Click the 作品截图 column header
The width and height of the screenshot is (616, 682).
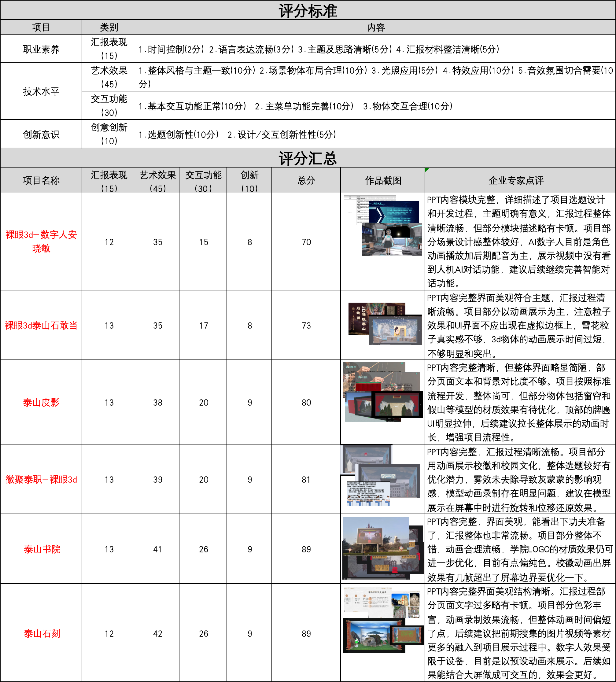coord(382,180)
